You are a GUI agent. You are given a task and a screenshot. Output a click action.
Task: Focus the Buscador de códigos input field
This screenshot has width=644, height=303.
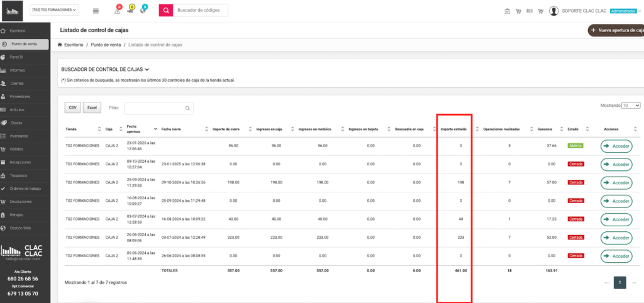[x=200, y=10]
